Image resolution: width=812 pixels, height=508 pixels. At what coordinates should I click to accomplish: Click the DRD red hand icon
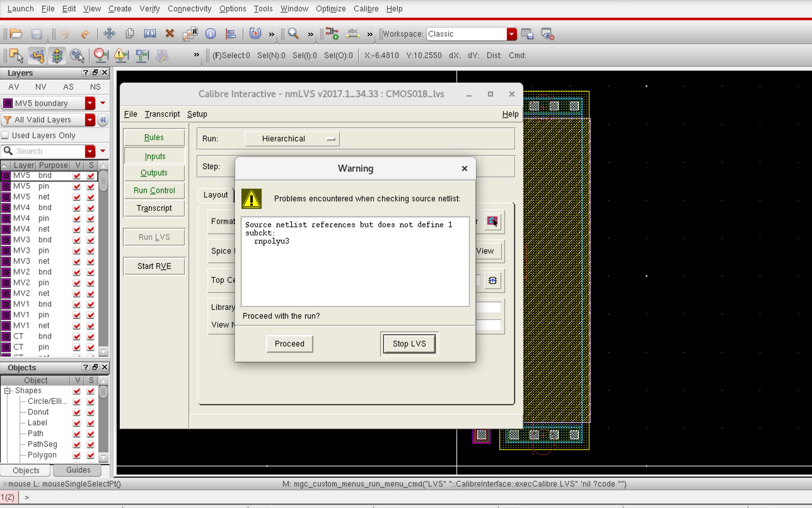point(101,56)
